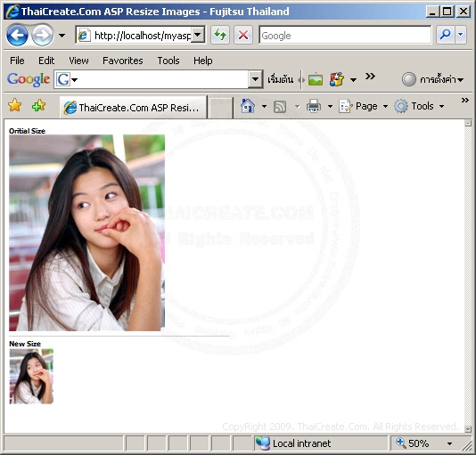
Task: Open the การตั้งค่า settings dropdown
Action: tap(442, 79)
